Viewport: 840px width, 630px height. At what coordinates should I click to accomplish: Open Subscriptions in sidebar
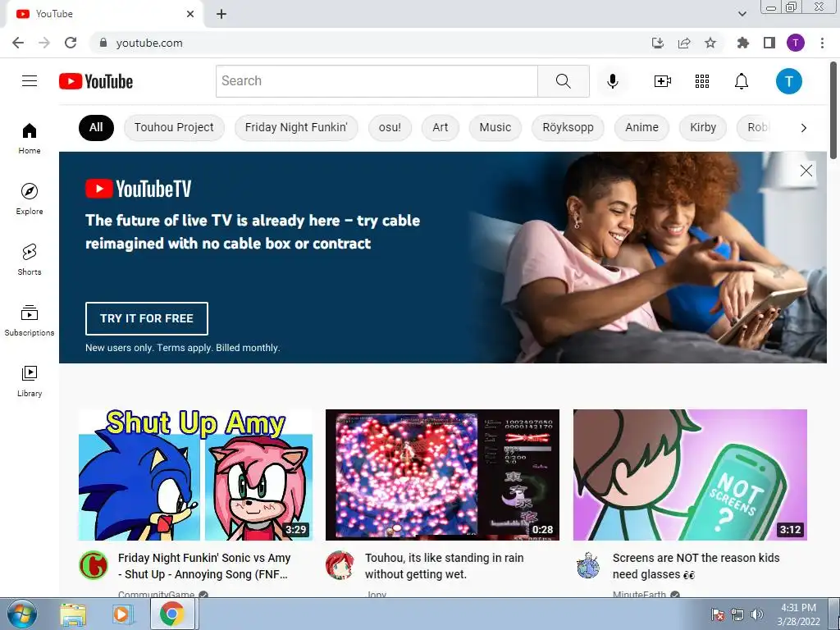(x=30, y=321)
